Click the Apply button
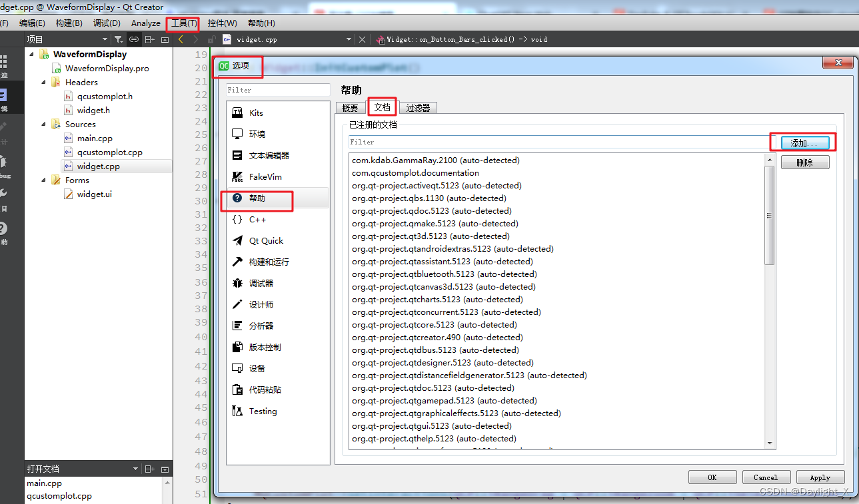The height and width of the screenshot is (504, 859). [x=820, y=477]
